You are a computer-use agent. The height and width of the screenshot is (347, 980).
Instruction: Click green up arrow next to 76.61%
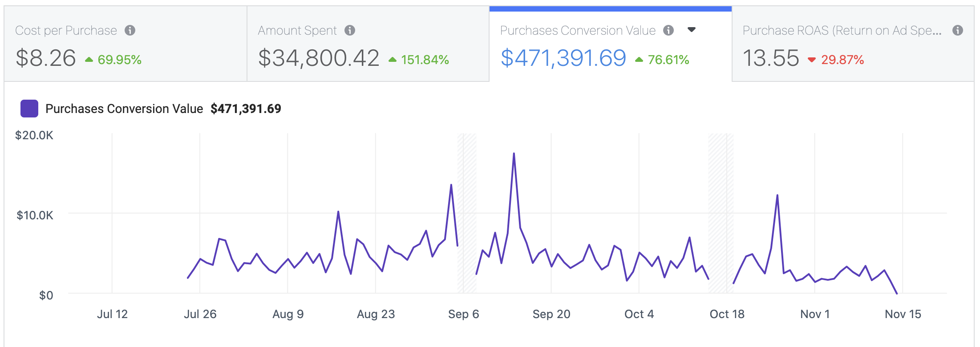click(x=639, y=60)
